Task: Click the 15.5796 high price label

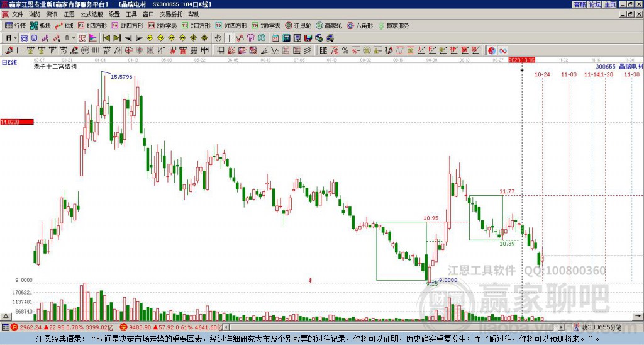Action: (x=121, y=77)
